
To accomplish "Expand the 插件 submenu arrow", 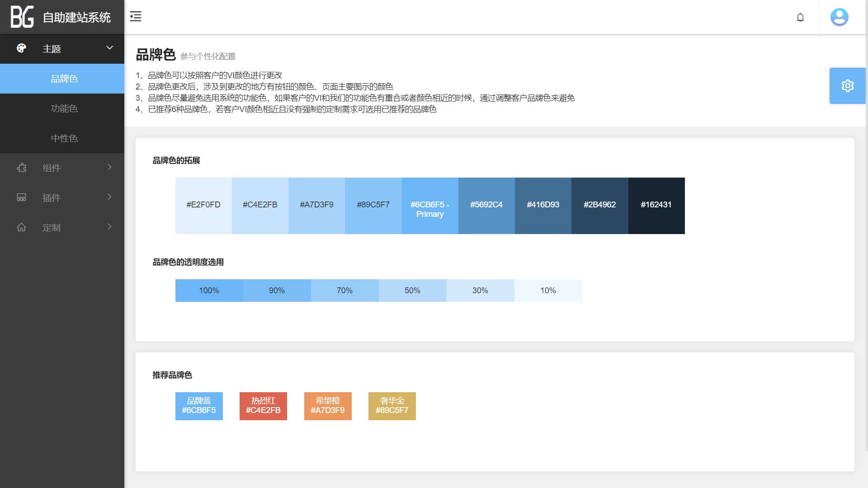I will (109, 197).
